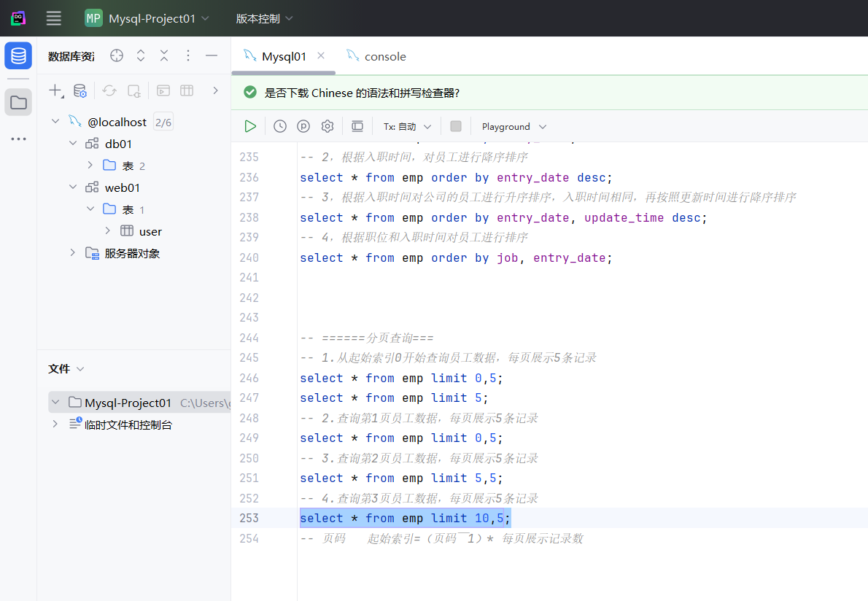The width and height of the screenshot is (868, 601).
Task: Expand the user table node
Action: click(108, 230)
